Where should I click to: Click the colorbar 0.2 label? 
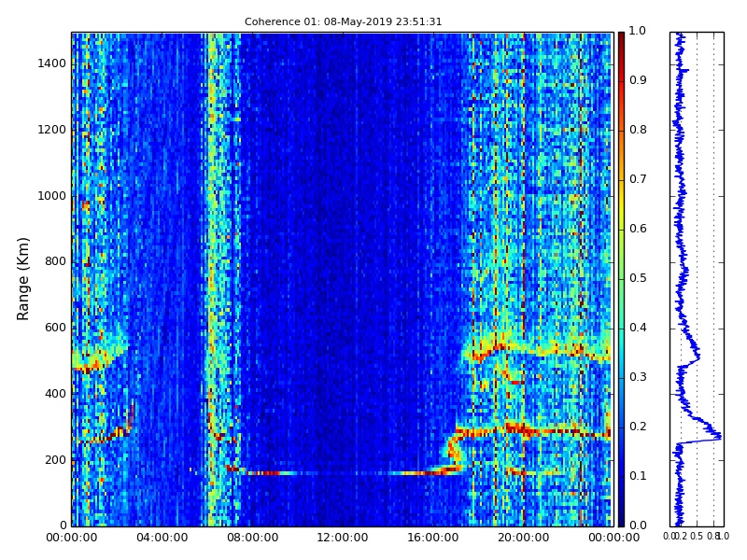click(638, 427)
